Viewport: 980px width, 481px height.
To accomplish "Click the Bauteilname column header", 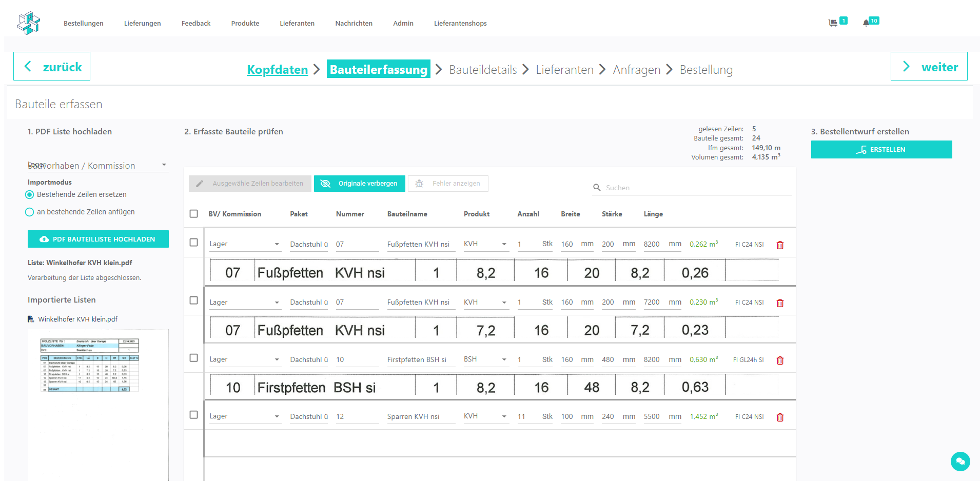I will point(407,214).
